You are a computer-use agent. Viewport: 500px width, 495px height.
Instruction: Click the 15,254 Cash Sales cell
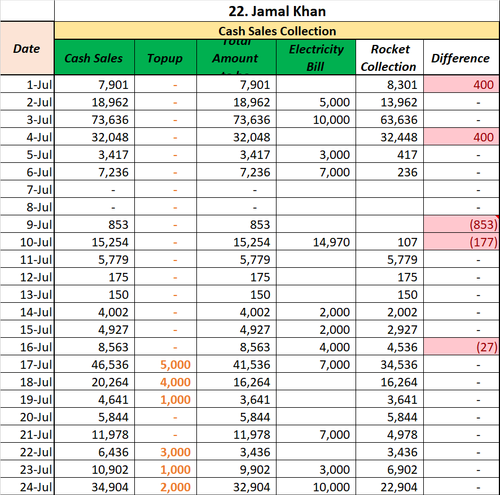click(x=94, y=242)
